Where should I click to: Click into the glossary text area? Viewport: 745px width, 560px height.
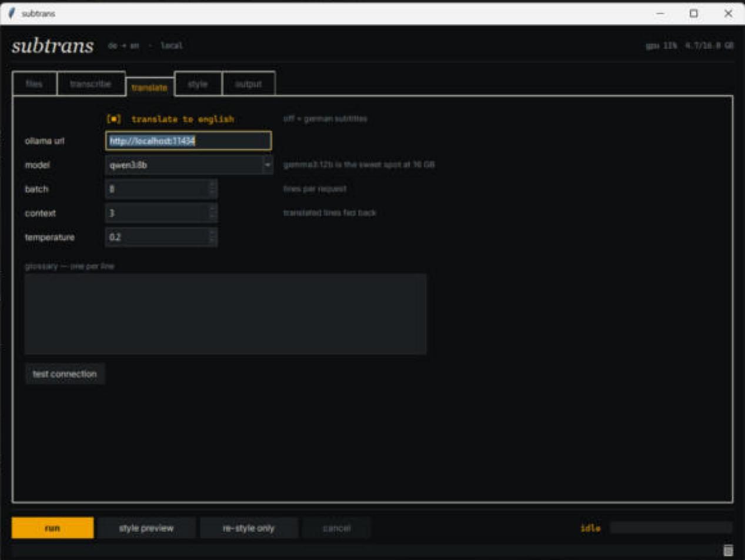tap(225, 314)
